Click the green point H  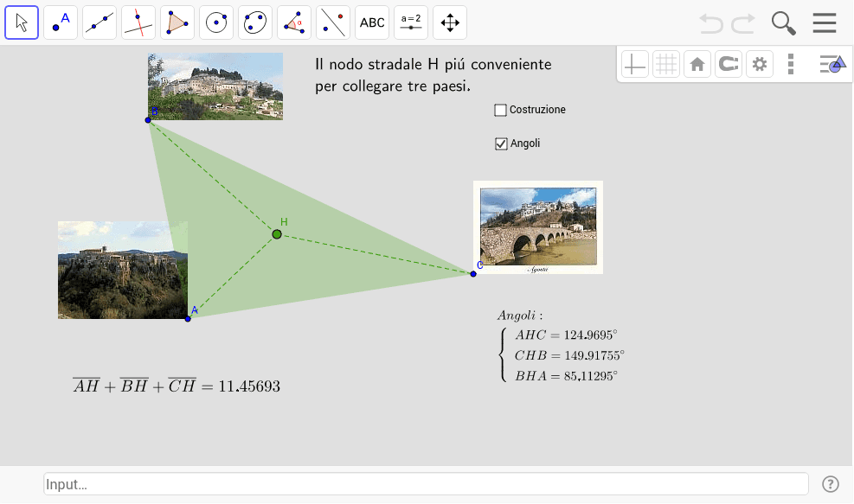[277, 234]
